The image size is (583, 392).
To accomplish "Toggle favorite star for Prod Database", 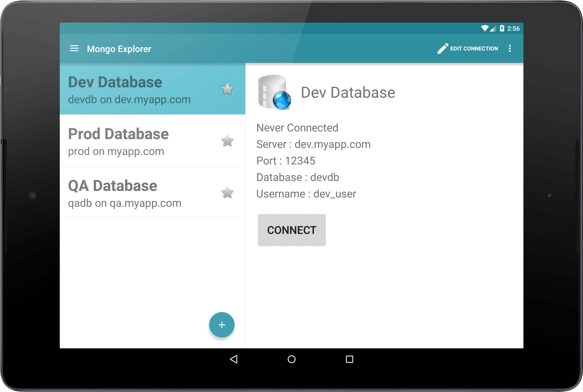I will (x=227, y=141).
